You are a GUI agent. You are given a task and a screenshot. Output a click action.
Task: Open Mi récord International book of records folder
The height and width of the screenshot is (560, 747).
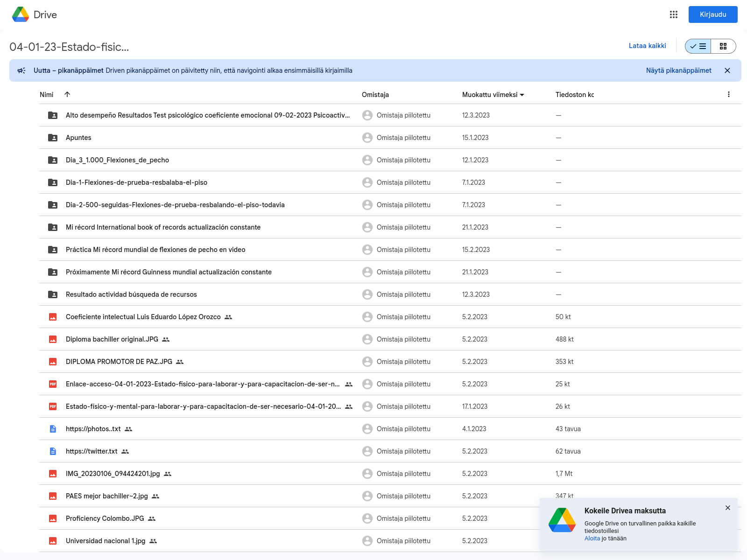[163, 227]
